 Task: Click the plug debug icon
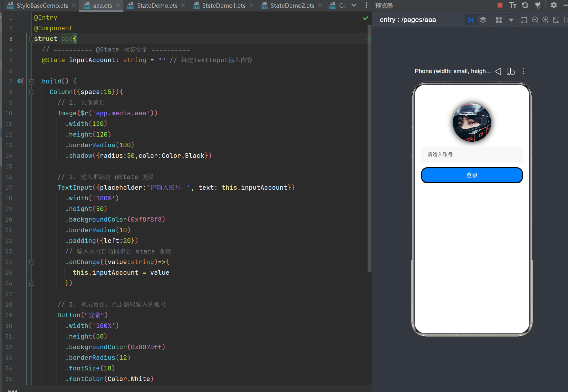[538, 5]
